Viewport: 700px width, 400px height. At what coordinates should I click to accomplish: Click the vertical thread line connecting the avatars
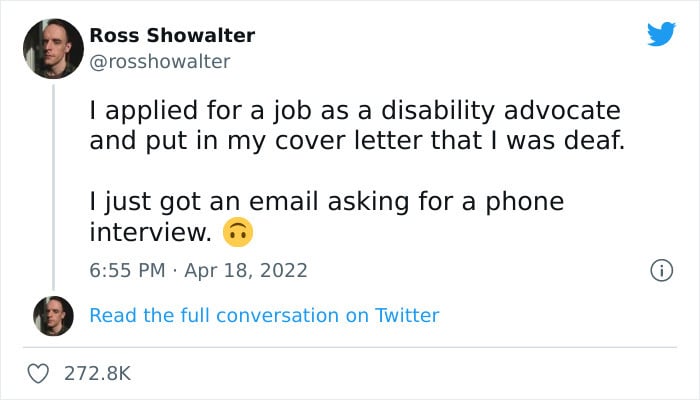54,188
